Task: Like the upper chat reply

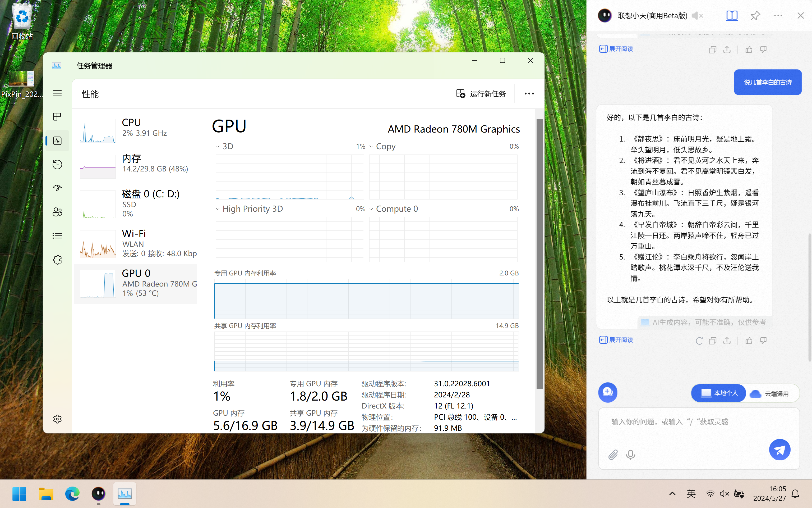Action: [749, 50]
